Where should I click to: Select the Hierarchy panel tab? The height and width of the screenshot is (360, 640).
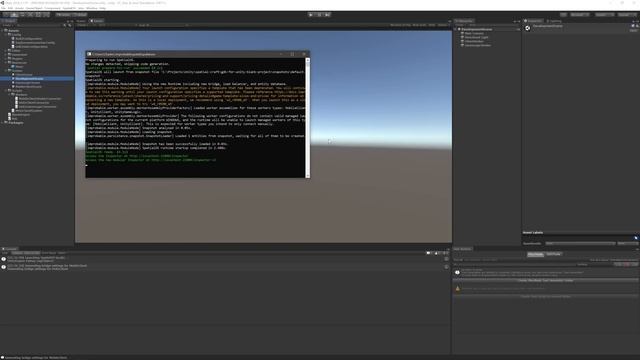pos(464,21)
